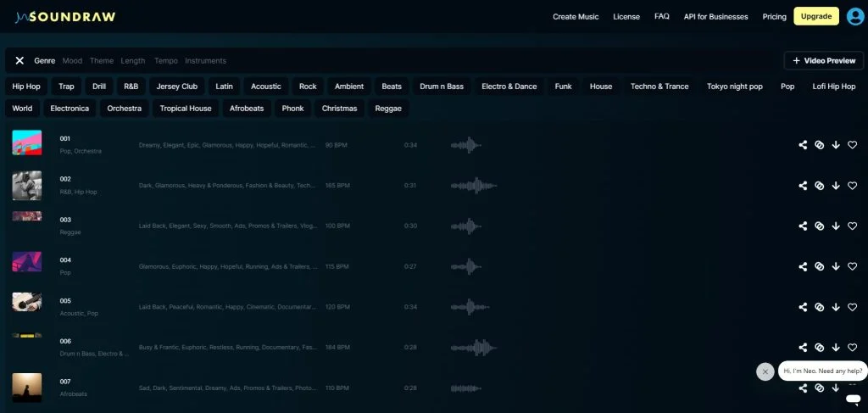Switch to the Genre filter tab
This screenshot has height=413, width=868.
pos(44,60)
